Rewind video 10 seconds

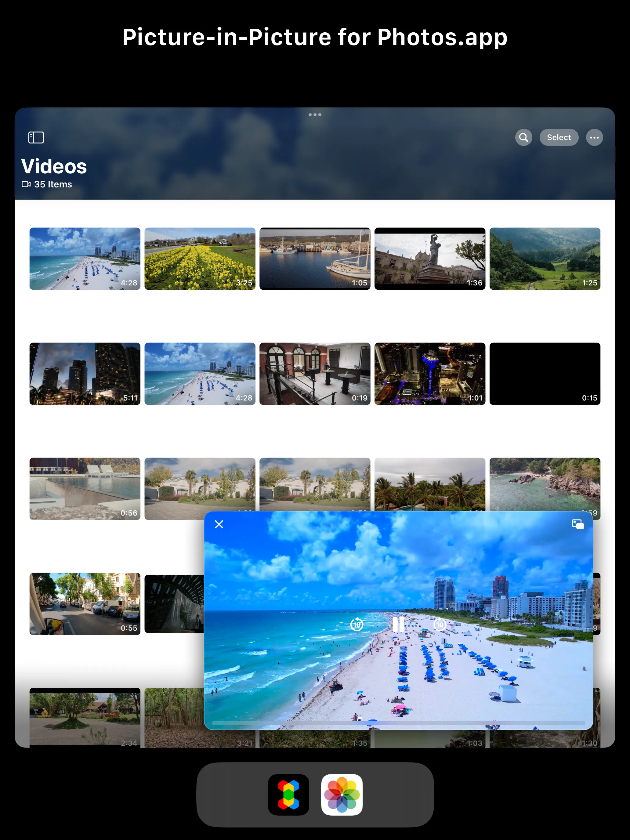coord(357,624)
